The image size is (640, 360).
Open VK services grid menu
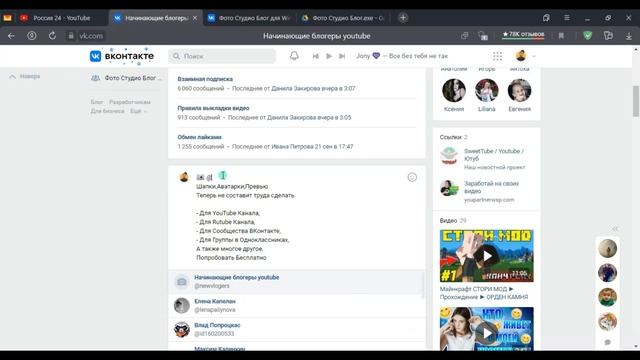(x=497, y=56)
